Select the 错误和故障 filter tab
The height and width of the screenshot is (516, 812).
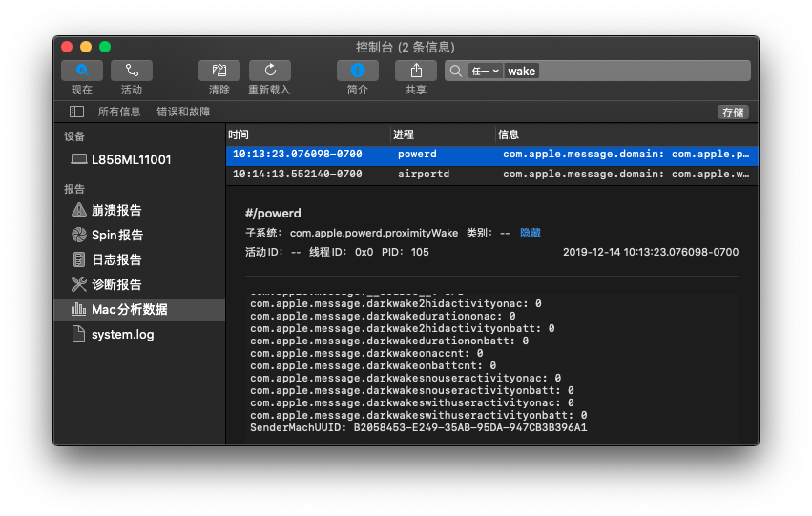pyautogui.click(x=183, y=112)
